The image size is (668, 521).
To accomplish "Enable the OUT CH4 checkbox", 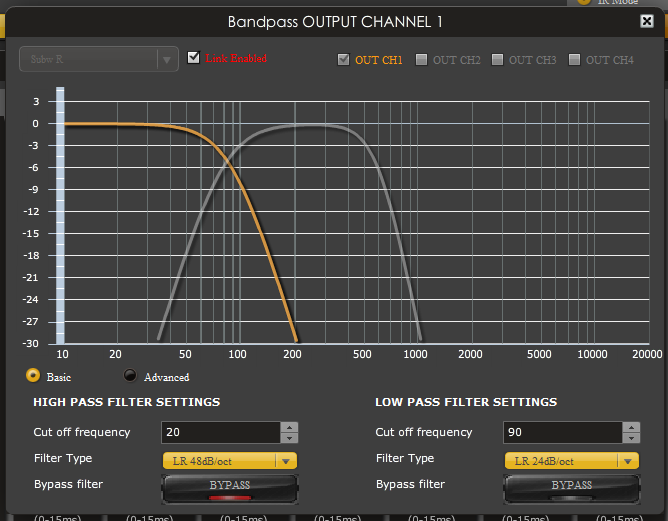I will pyautogui.click(x=574, y=60).
